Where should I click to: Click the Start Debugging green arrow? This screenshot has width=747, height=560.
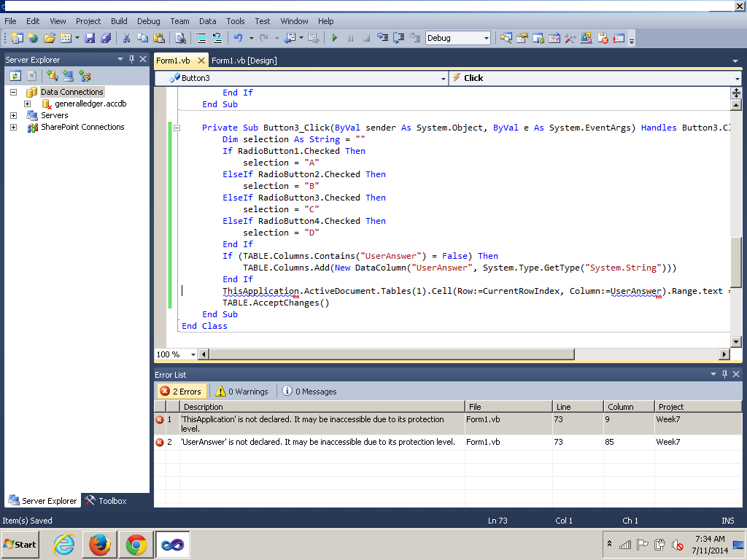pyautogui.click(x=335, y=38)
